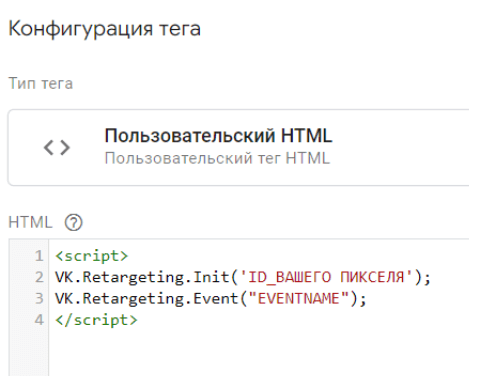Click line number 2 in the gutter
The height and width of the screenshot is (385, 477).
coord(39,277)
